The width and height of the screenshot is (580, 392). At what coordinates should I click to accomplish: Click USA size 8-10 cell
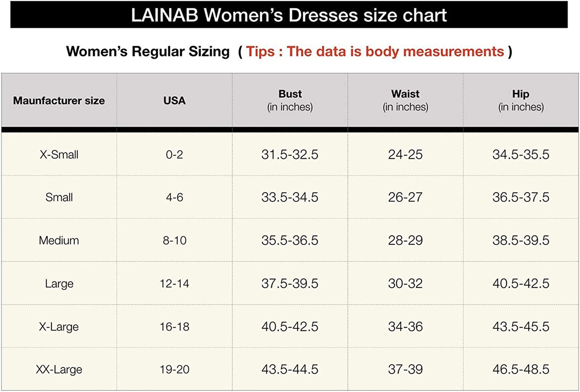[x=174, y=240]
